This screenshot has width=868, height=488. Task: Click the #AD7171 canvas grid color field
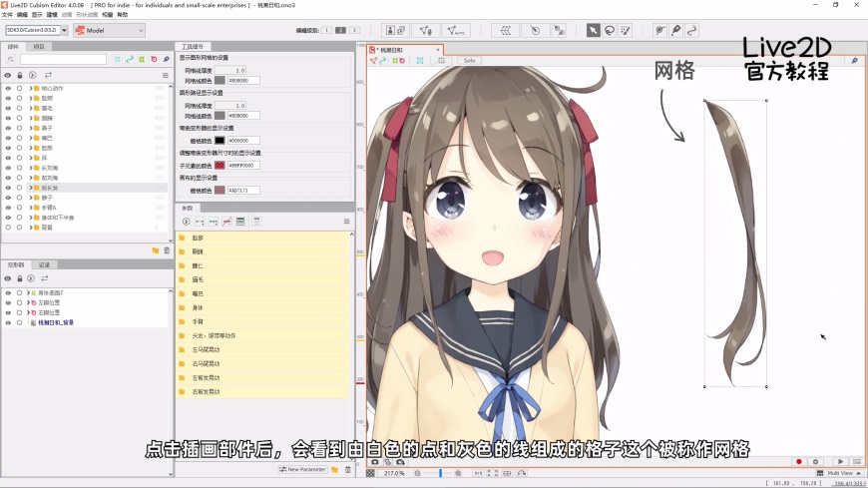[x=243, y=190]
